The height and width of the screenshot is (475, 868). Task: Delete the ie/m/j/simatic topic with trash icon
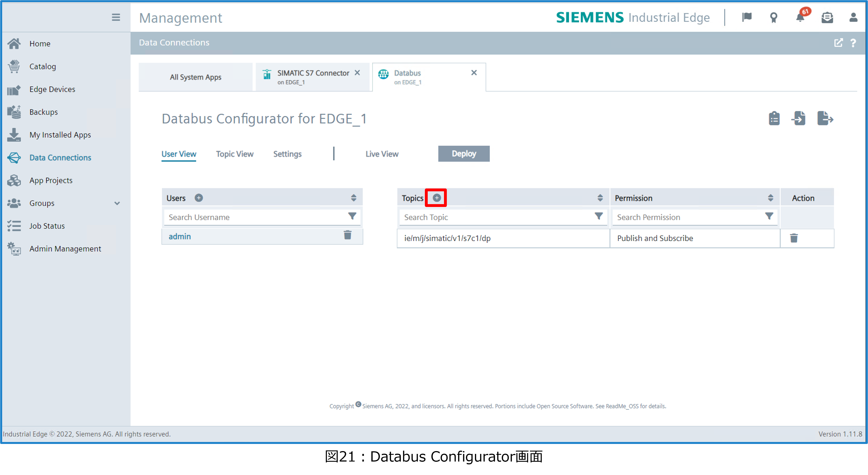tap(793, 238)
